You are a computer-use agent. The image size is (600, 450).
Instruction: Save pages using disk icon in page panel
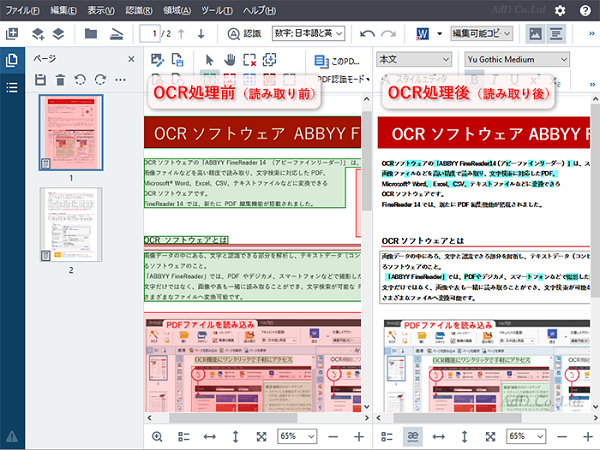41,79
